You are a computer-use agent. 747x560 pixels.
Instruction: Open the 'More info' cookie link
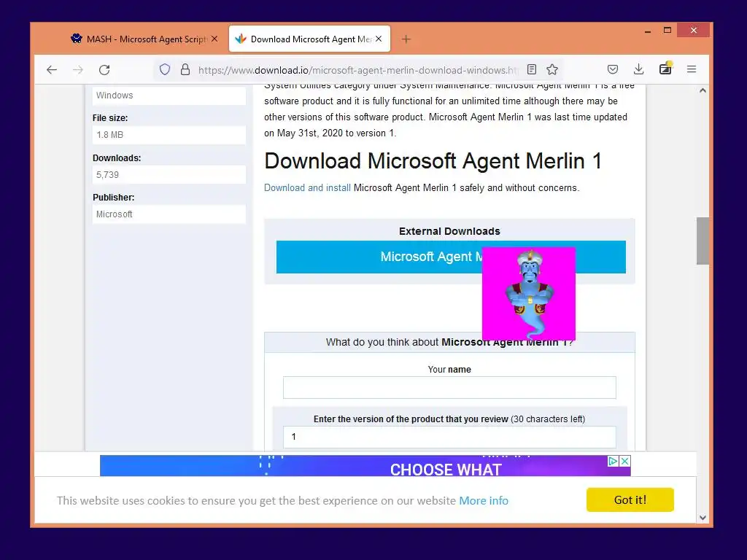pyautogui.click(x=484, y=500)
